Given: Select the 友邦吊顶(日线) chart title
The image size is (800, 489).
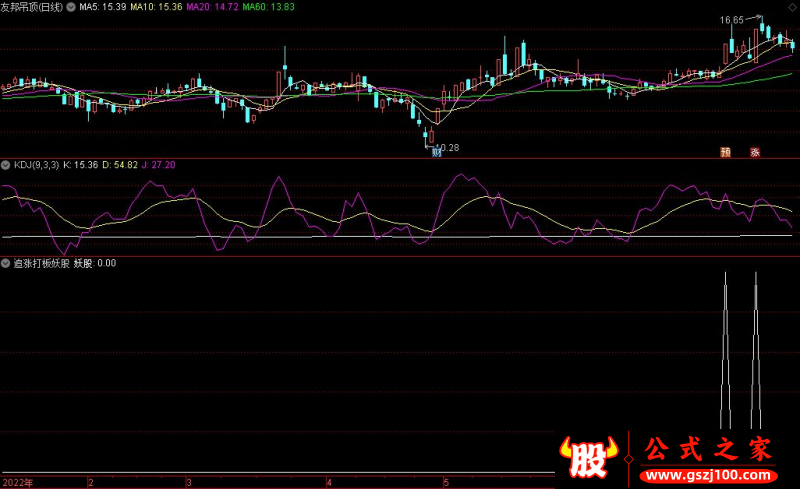Looking at the screenshot, I should (x=32, y=7).
